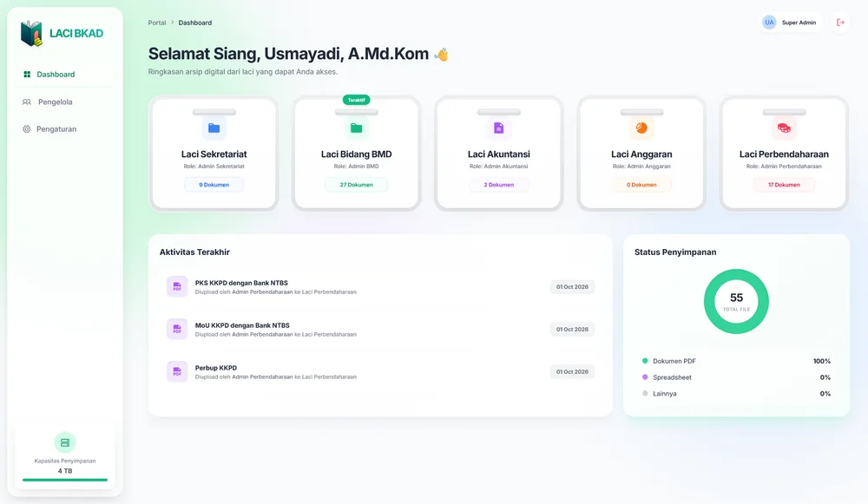The image size is (868, 504).
Task: Click the Pengelola users icon
Action: point(27,101)
